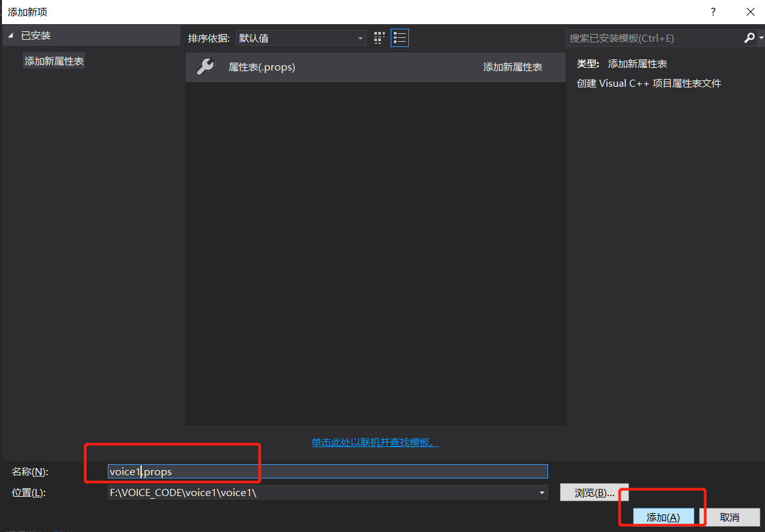Click the 添加(A) add button
The width and height of the screenshot is (765, 532).
[x=662, y=516]
